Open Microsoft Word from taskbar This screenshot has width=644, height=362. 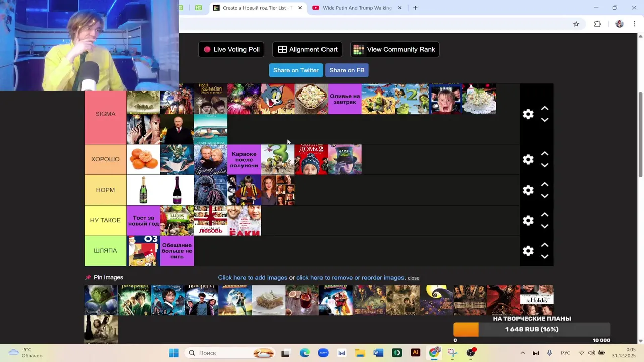coord(378,353)
